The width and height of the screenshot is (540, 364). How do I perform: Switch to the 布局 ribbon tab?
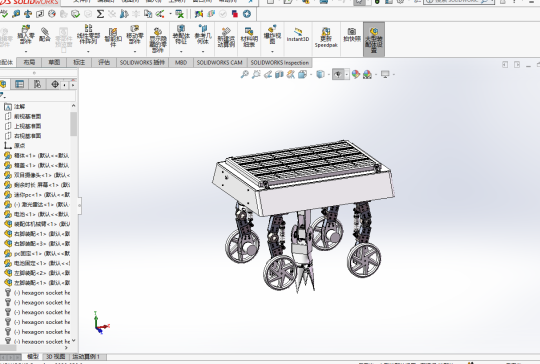coord(29,62)
